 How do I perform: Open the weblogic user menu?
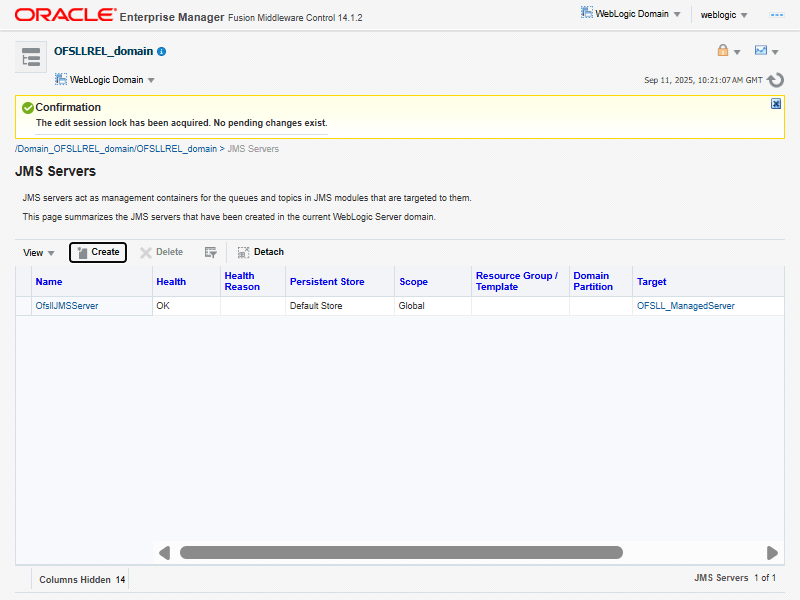tap(723, 15)
